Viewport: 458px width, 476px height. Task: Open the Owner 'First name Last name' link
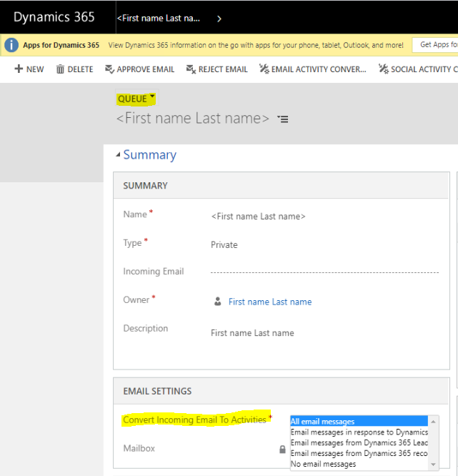(x=269, y=302)
